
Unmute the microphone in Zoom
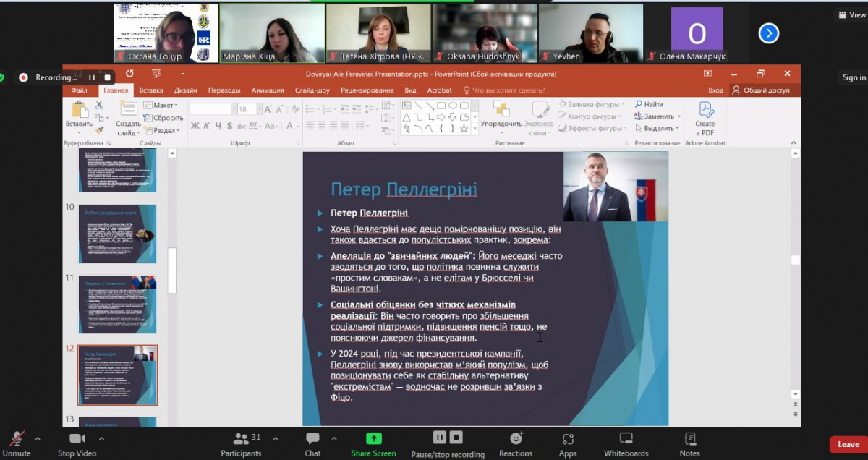point(16,442)
